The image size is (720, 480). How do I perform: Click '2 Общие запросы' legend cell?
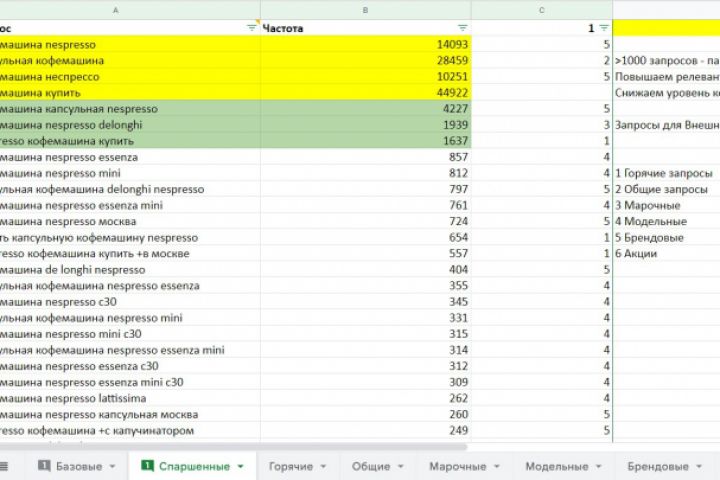666,189
